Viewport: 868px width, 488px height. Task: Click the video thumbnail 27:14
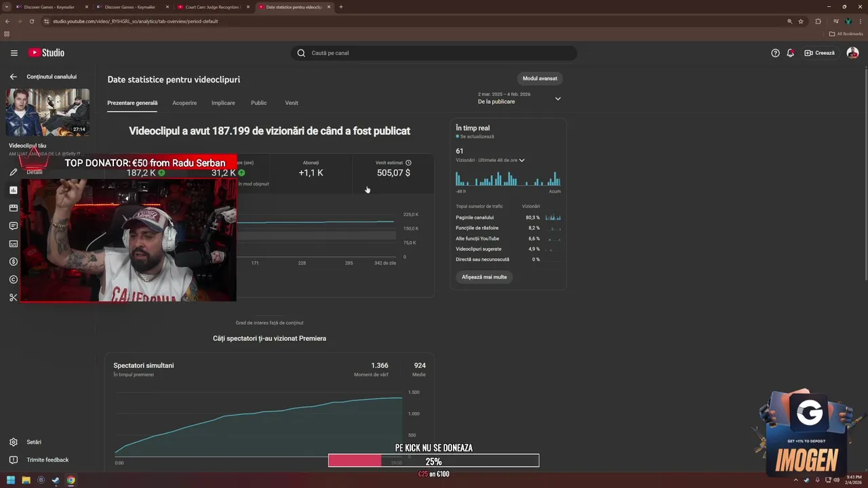[47, 112]
